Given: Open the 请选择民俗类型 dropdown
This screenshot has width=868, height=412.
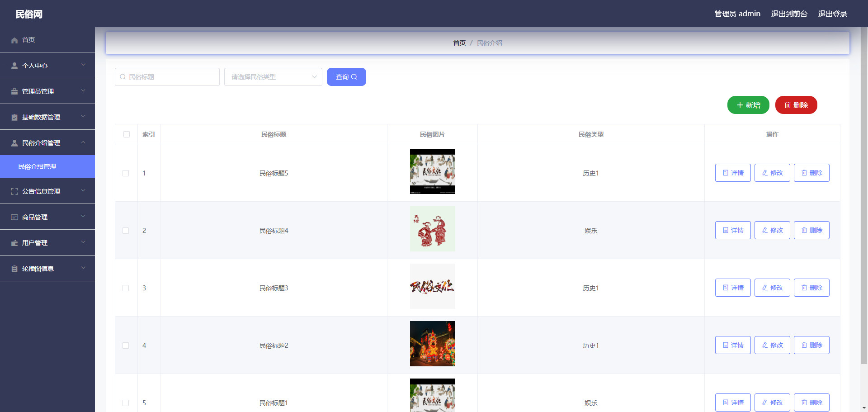Looking at the screenshot, I should (x=273, y=77).
